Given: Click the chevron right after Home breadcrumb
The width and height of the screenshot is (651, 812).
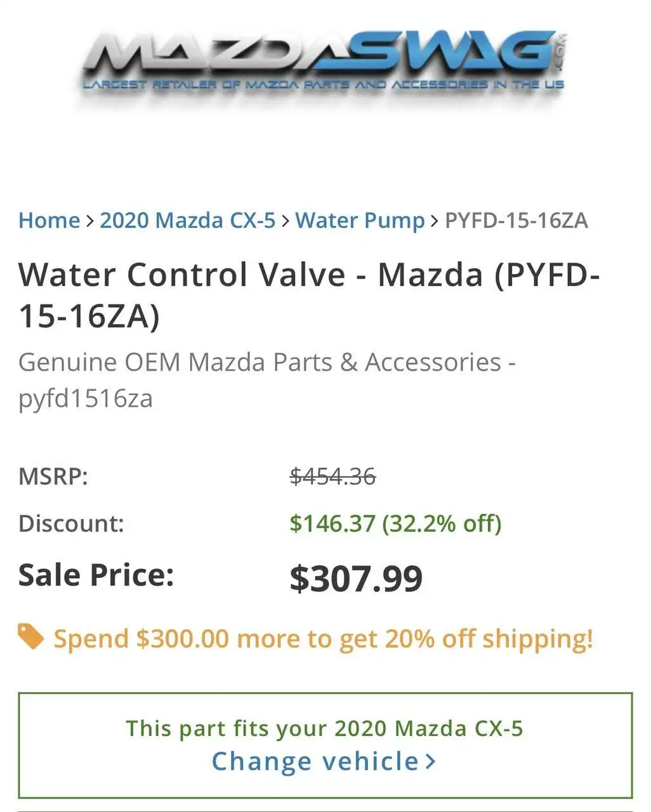Looking at the screenshot, I should (89, 221).
